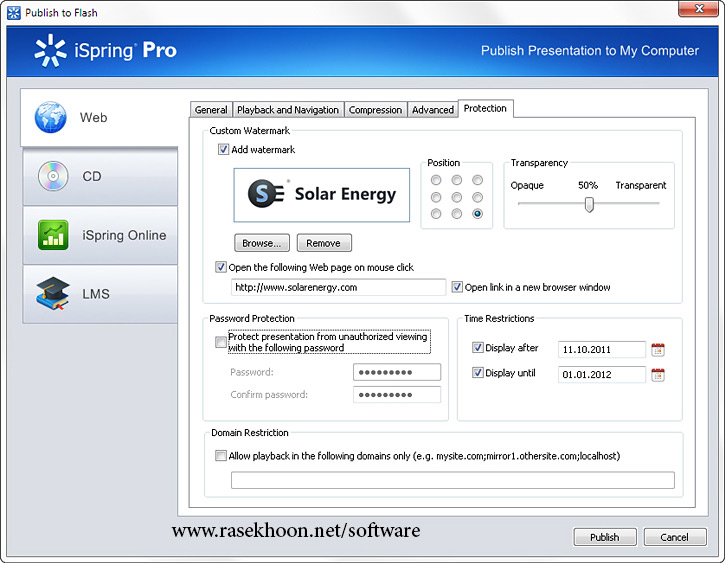Open calendar picker for Display after date
Viewport: 725px width, 563px height.
click(x=658, y=349)
